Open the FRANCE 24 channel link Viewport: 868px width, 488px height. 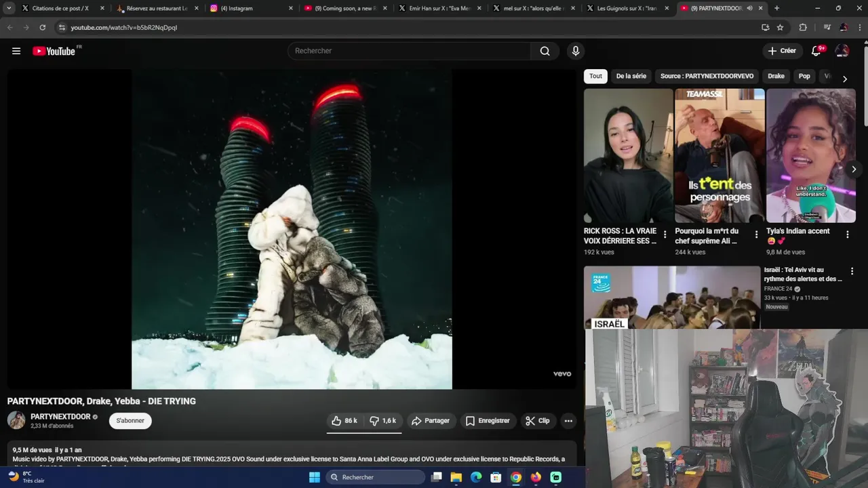pos(778,289)
